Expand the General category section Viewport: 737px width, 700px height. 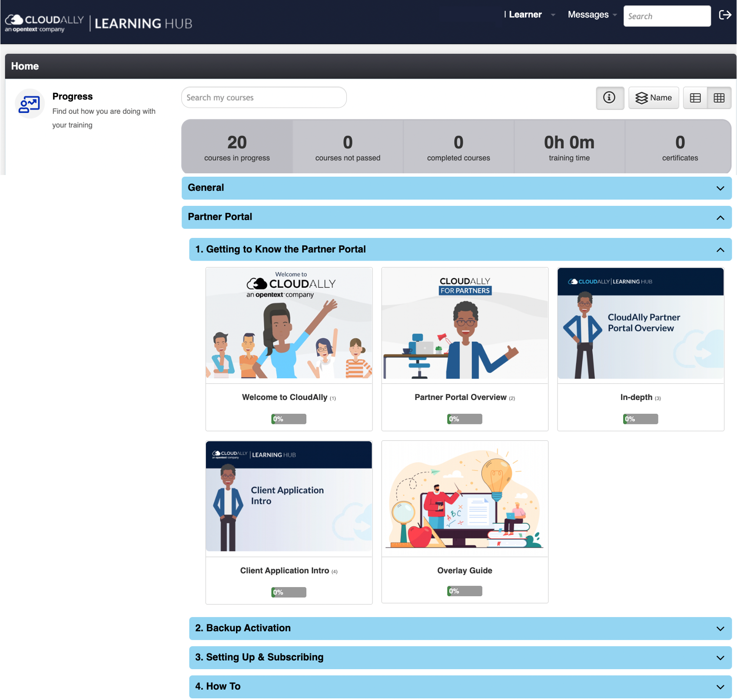456,188
